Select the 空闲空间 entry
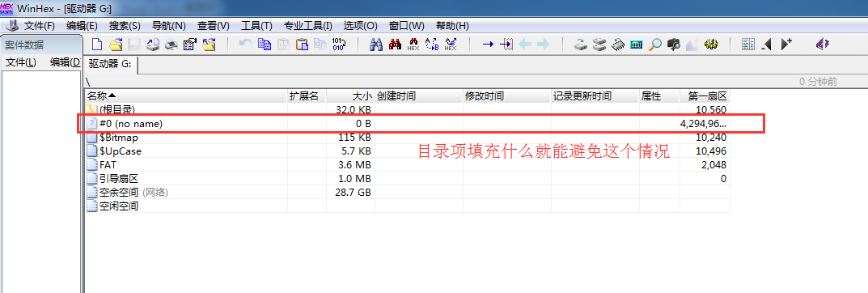This screenshot has height=293, width=868. pos(407,206)
